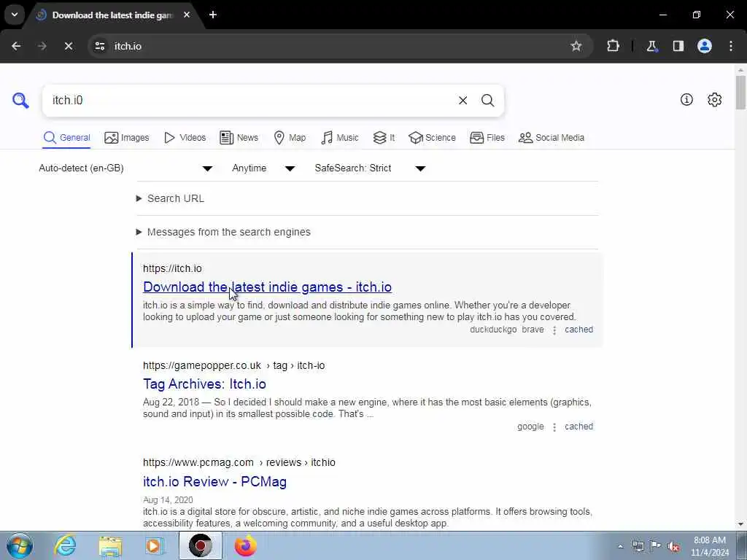Open the tab search dropdown
The height and width of the screenshot is (560, 747).
[x=15, y=15]
